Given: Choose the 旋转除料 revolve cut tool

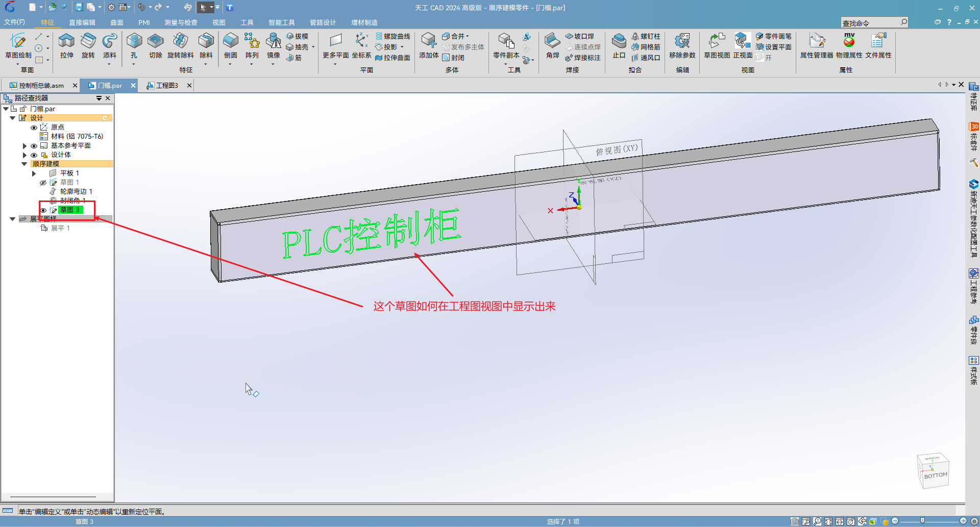Looking at the screenshot, I should point(180,45).
